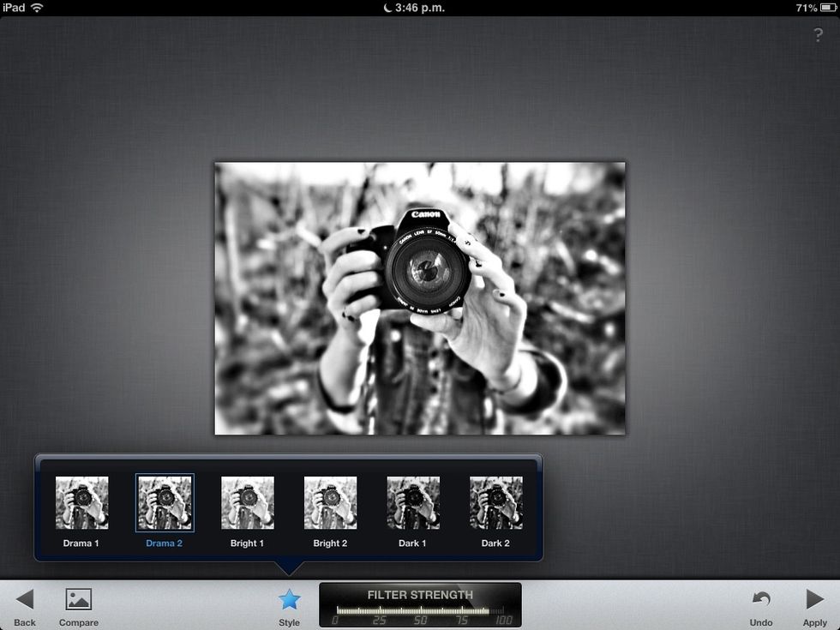Screen dimensions: 840x630
Task: Open help with the question mark icon
Action: [x=818, y=35]
